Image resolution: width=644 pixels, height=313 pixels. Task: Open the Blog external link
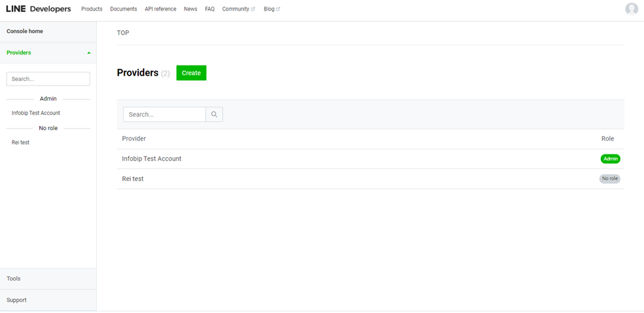pyautogui.click(x=272, y=9)
